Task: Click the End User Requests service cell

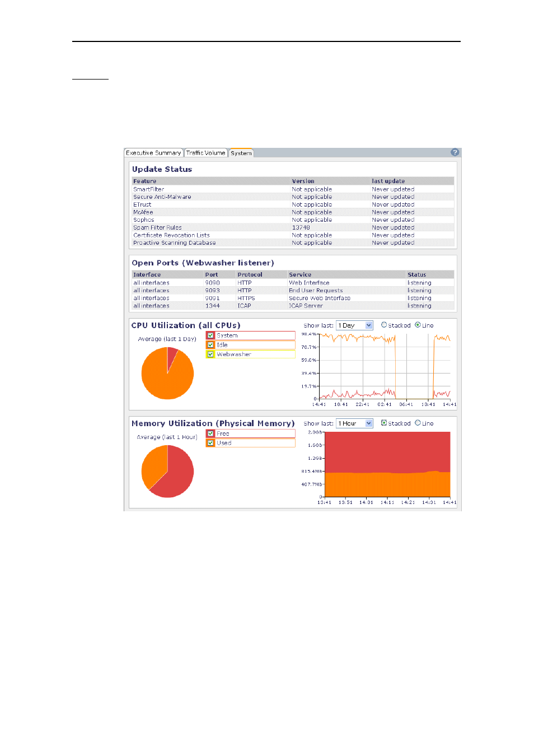Action: click(316, 291)
